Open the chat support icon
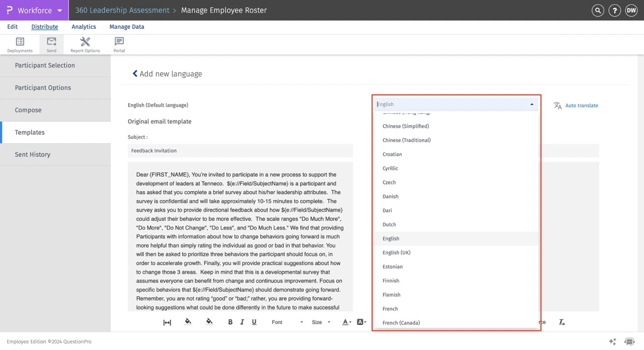Screen dimensions: 644x350 (629, 341)
